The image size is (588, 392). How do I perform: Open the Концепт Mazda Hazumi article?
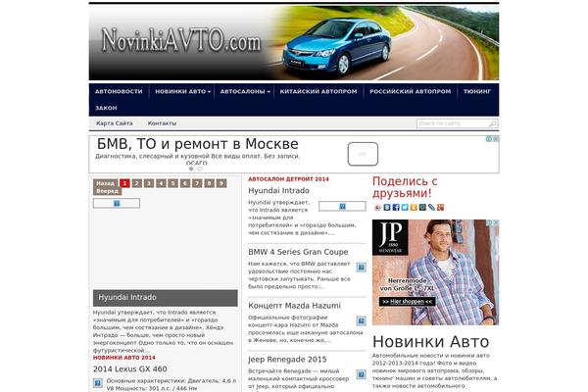pyautogui.click(x=294, y=306)
